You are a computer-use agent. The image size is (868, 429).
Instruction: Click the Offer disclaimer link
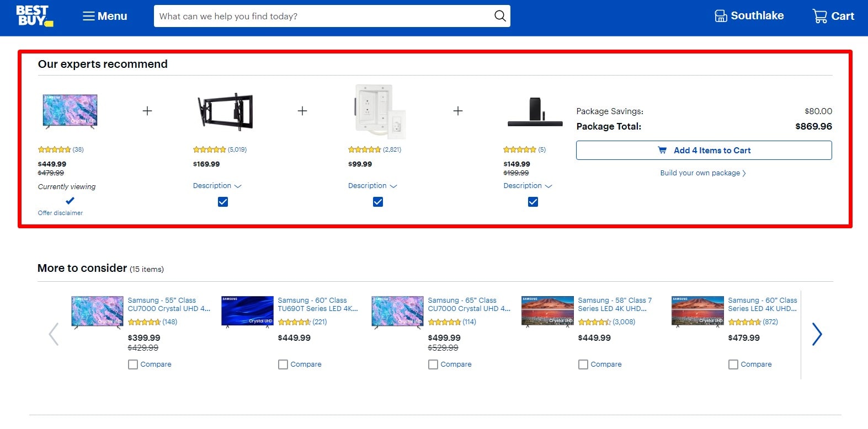coord(60,213)
